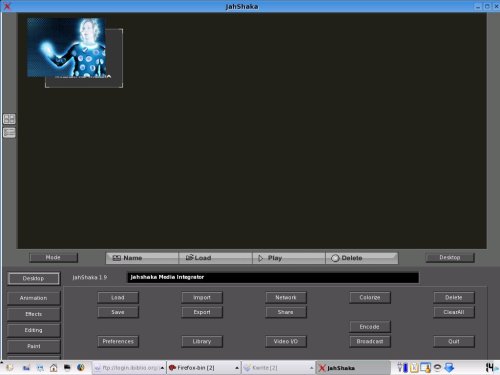500x375 pixels.
Task: Delete the selected clip via toolbar
Action: [362, 258]
